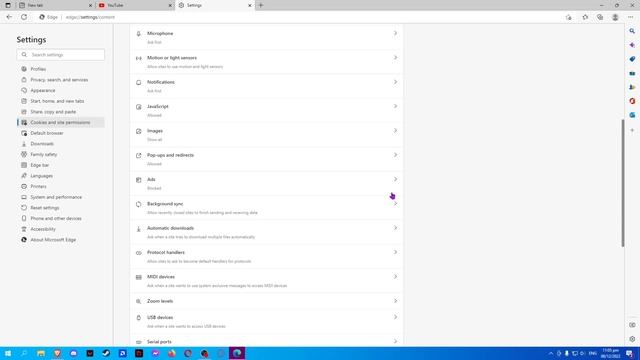Open the sidebar Office icon
Screen dimensions: 640x360
coord(632,101)
